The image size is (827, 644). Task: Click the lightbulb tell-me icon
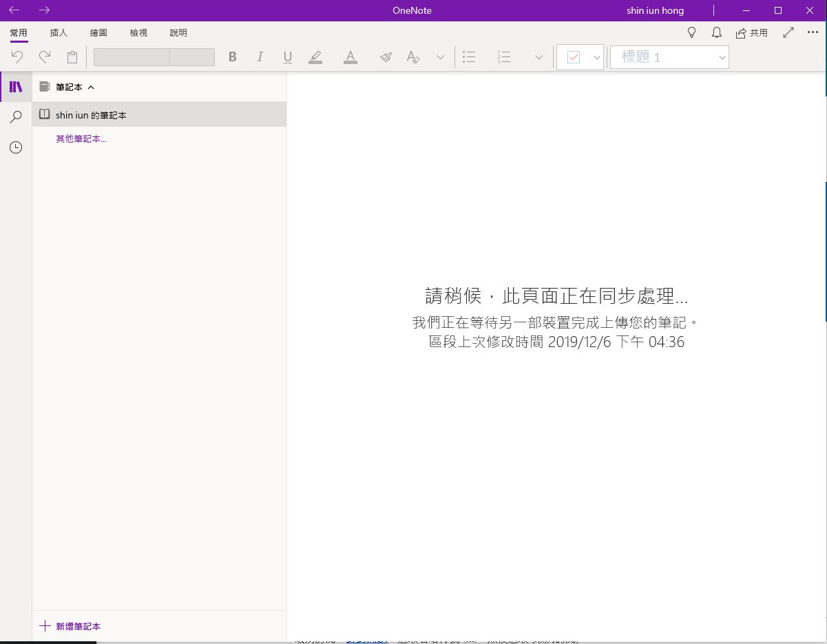693,32
